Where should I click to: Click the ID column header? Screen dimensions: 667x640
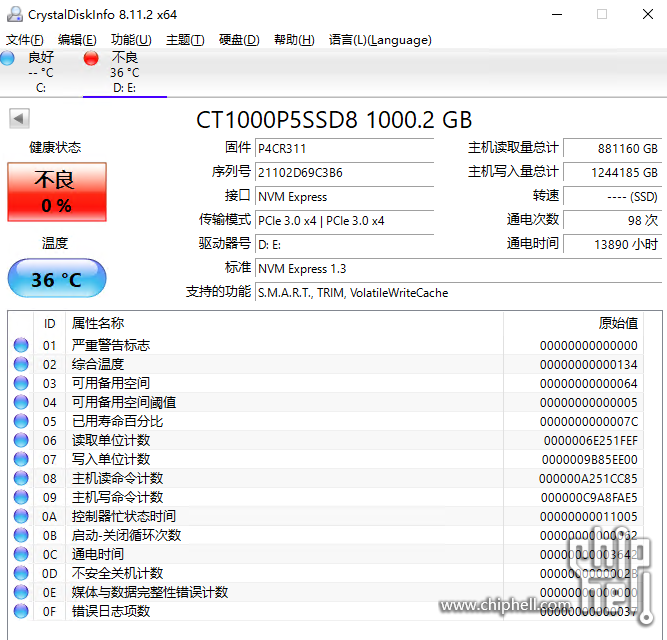[x=49, y=323]
